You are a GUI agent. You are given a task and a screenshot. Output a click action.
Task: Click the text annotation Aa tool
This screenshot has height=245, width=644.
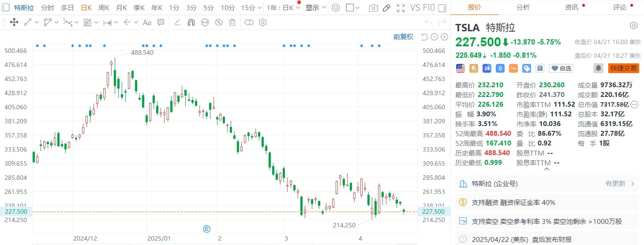147,22
